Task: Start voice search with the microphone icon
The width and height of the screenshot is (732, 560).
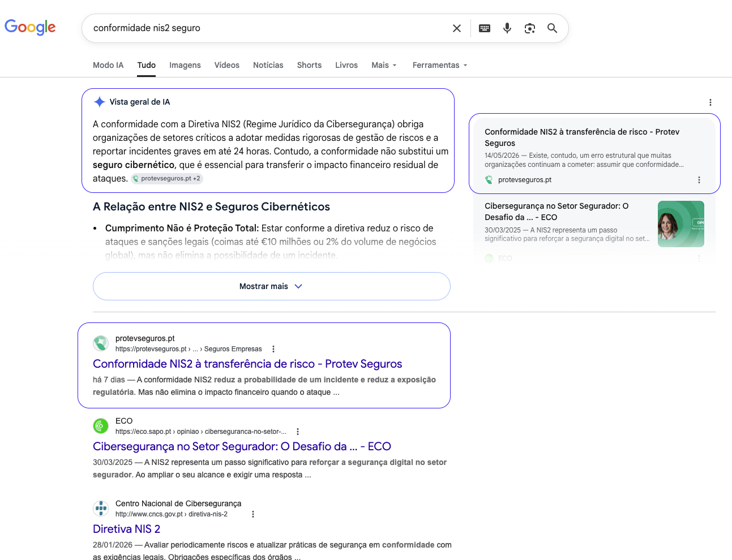Action: 507,28
